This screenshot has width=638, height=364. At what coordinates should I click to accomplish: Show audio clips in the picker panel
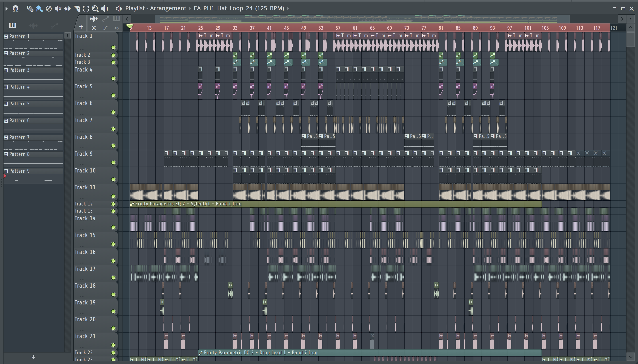click(x=33, y=25)
